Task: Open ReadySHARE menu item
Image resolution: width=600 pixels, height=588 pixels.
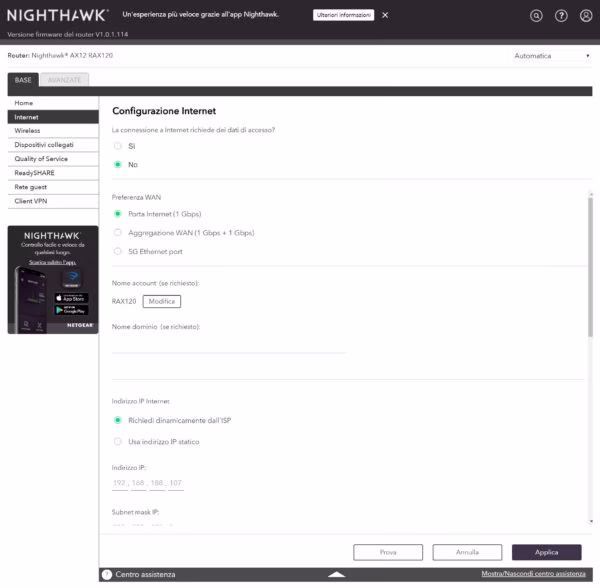Action: pos(53,173)
